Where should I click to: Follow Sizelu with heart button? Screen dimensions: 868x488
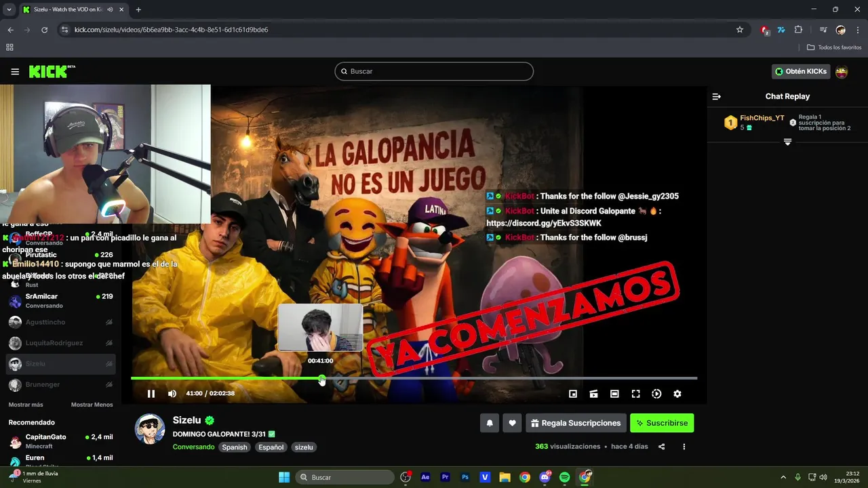[x=512, y=423]
